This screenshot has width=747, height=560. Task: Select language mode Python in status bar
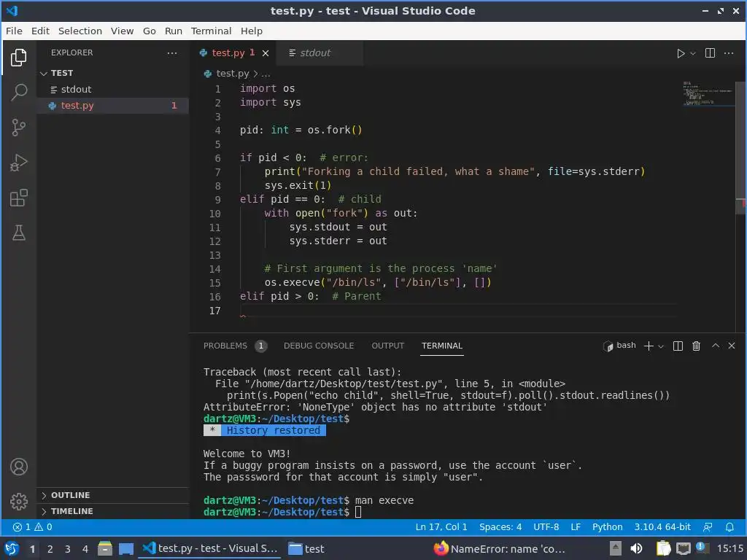[607, 527]
